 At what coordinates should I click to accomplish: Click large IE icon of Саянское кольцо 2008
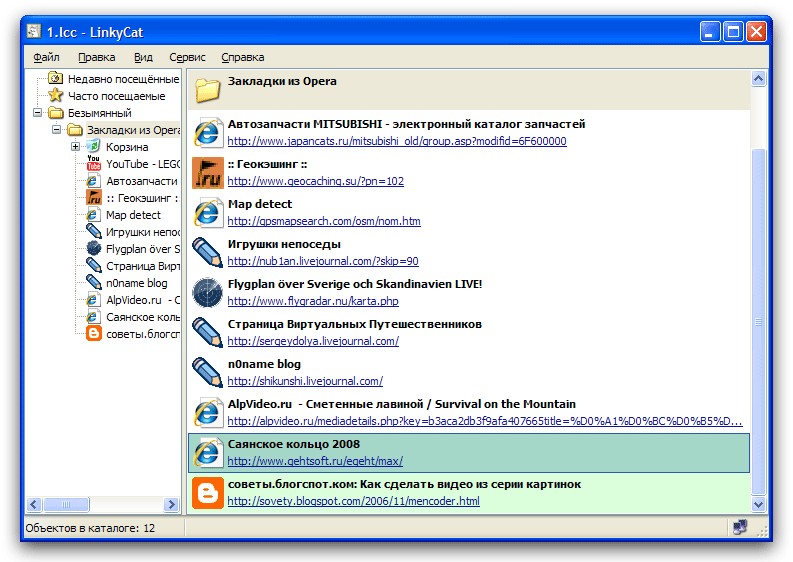pyautogui.click(x=208, y=452)
